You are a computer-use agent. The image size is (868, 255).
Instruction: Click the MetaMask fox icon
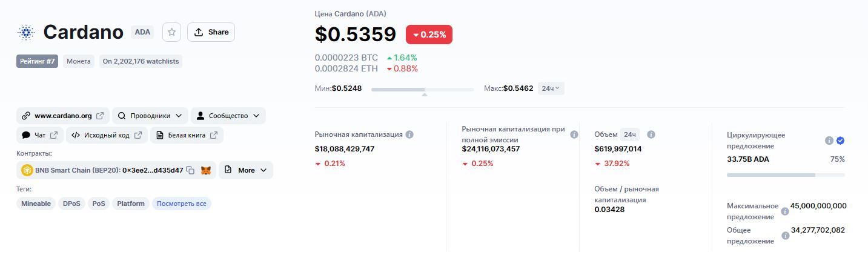pyautogui.click(x=206, y=170)
